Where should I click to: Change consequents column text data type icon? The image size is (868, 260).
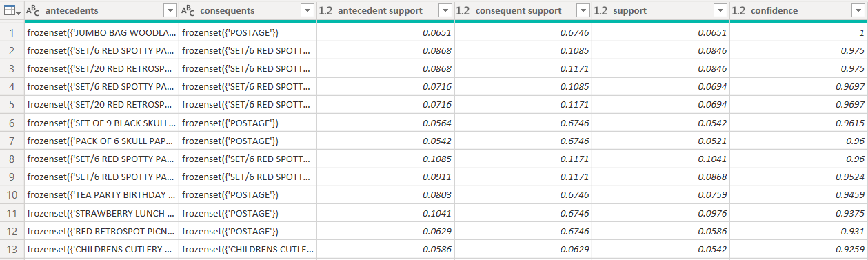(x=187, y=11)
